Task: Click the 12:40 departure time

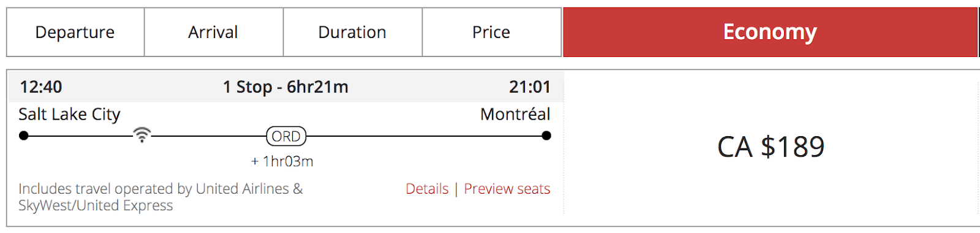Action: 41,87
